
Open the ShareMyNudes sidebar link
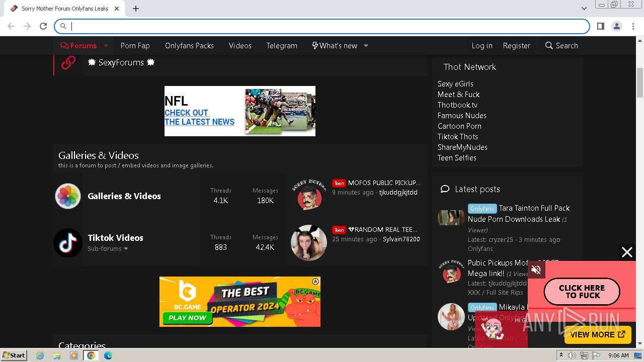click(x=462, y=147)
